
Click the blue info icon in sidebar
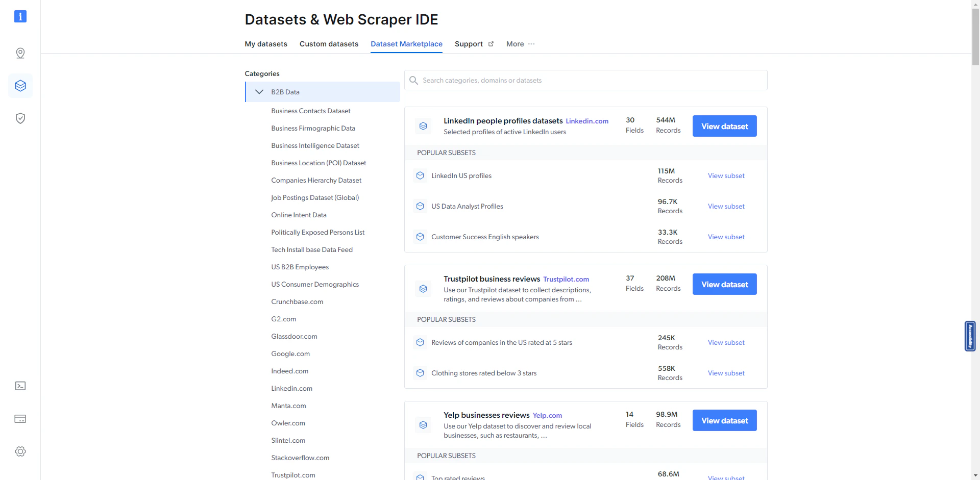tap(20, 16)
